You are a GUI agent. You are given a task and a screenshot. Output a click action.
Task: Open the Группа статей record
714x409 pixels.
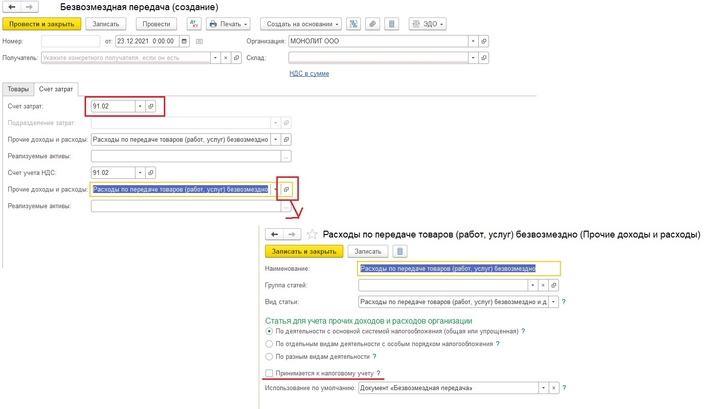click(553, 285)
